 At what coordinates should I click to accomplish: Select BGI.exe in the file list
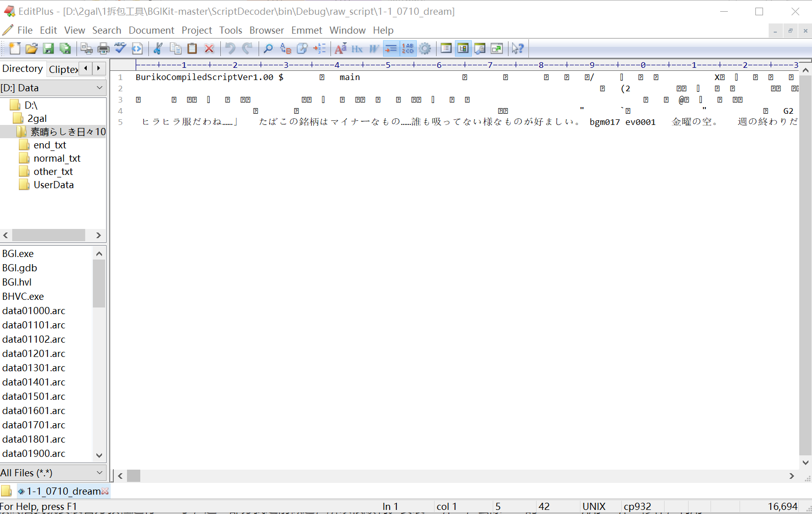click(18, 253)
